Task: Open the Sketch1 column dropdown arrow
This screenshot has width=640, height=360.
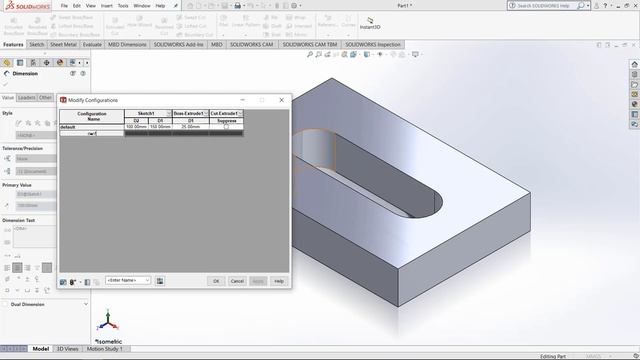Action: tap(169, 113)
